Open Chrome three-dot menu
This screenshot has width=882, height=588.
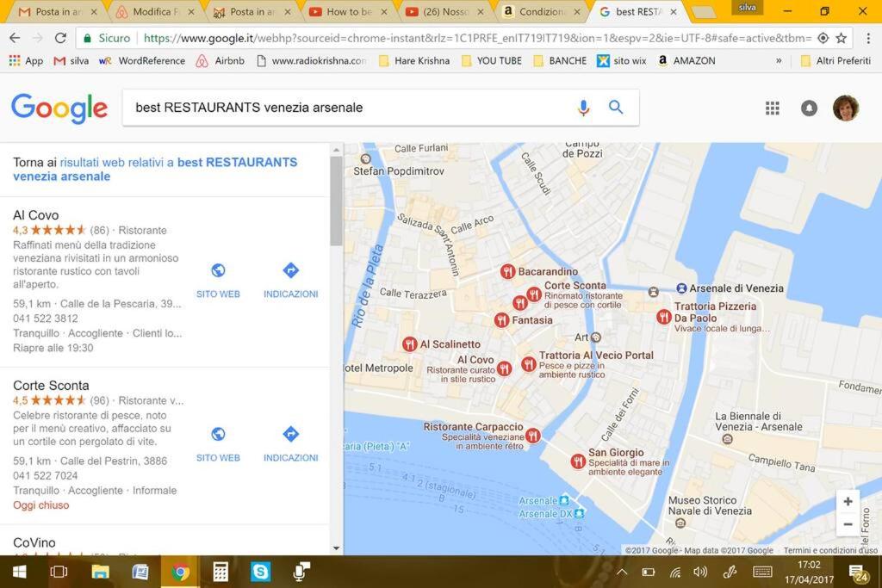pos(868,38)
